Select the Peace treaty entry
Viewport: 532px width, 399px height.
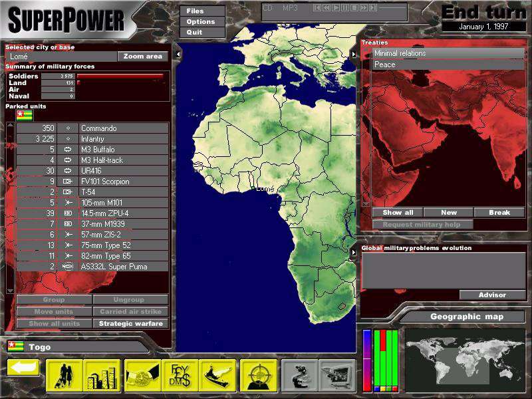coord(448,65)
